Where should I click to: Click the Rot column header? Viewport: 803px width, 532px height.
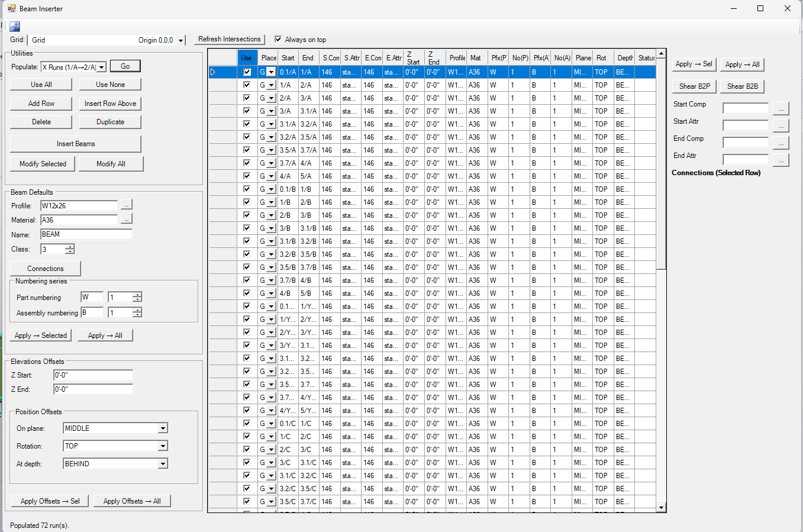pyautogui.click(x=602, y=58)
